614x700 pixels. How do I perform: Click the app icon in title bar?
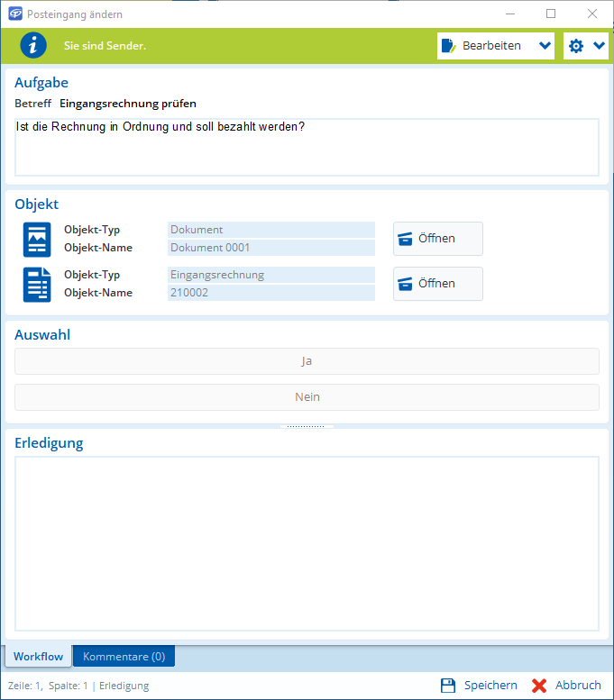click(14, 14)
